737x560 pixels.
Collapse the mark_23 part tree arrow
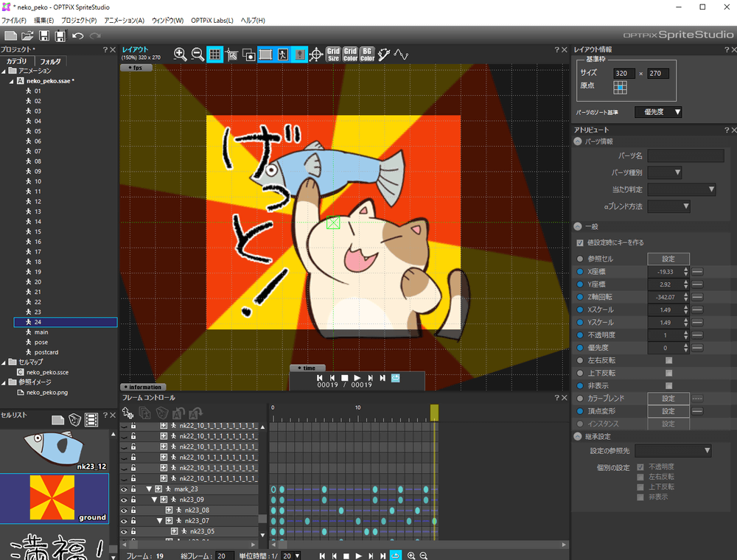[149, 489]
